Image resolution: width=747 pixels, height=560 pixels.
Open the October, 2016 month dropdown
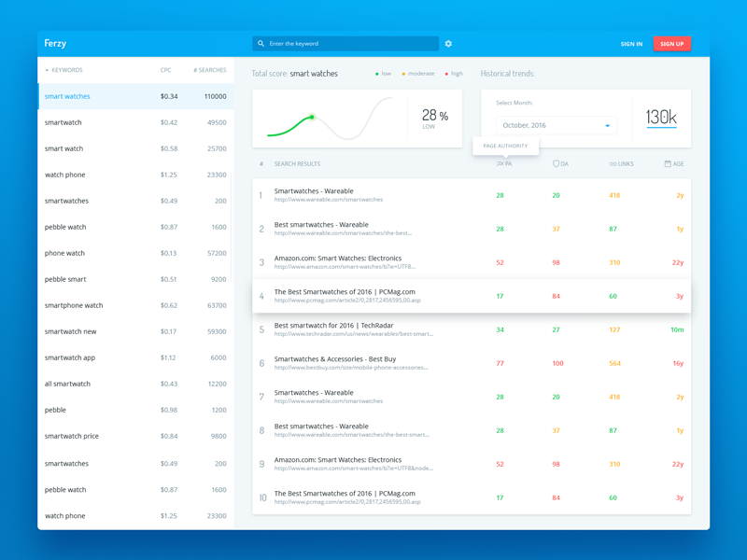(556, 125)
